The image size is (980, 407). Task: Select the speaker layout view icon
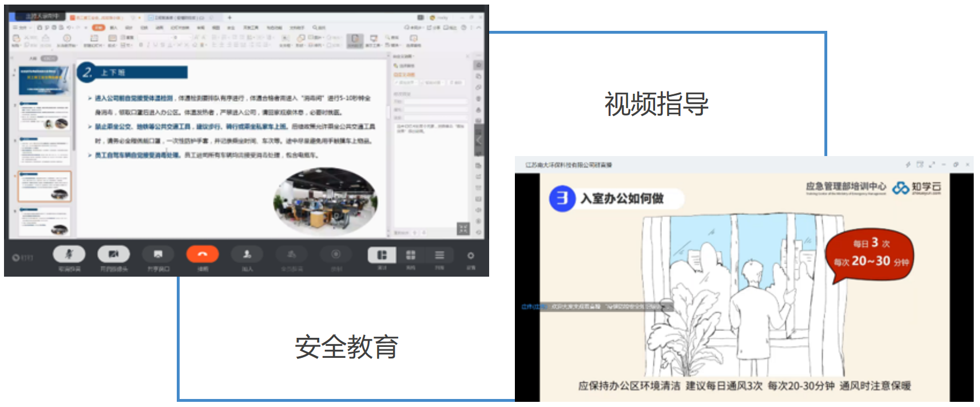382,255
